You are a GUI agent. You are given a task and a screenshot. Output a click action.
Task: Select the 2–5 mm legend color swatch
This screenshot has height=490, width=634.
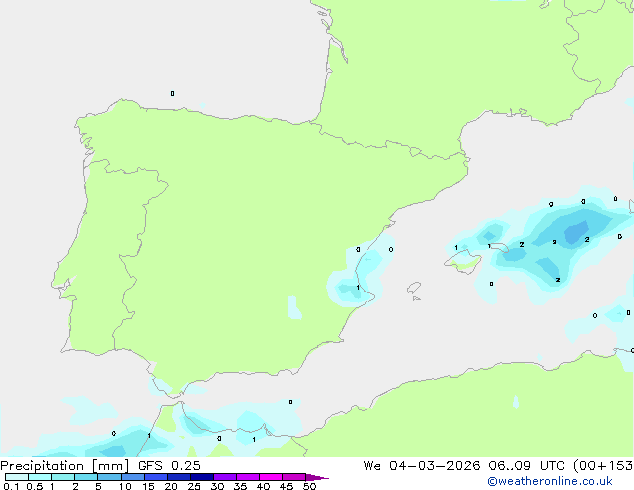click(x=86, y=477)
